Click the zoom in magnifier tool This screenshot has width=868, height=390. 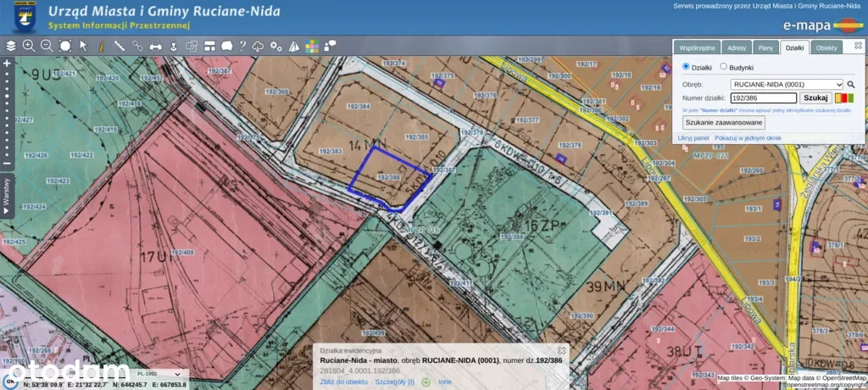[29, 46]
